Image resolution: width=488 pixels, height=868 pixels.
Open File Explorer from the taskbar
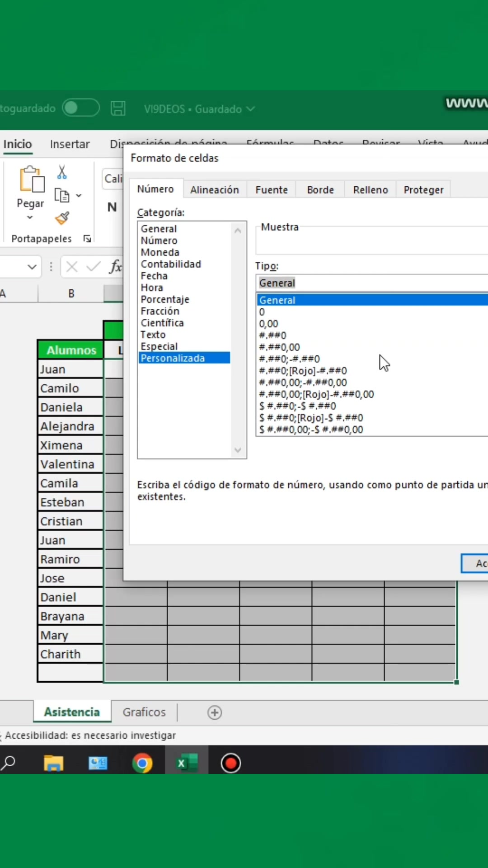(x=53, y=764)
